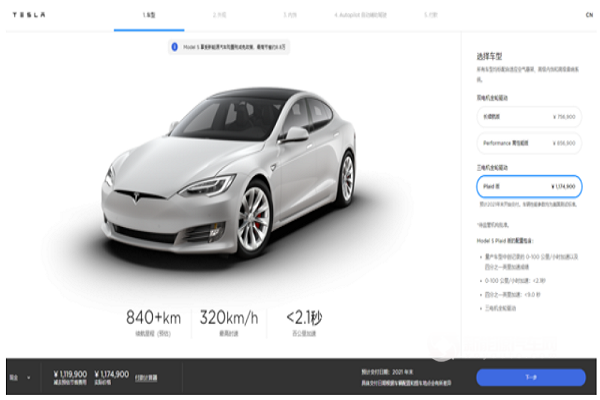Open the payment calculator link
The height and width of the screenshot is (400, 600).
pos(146,378)
